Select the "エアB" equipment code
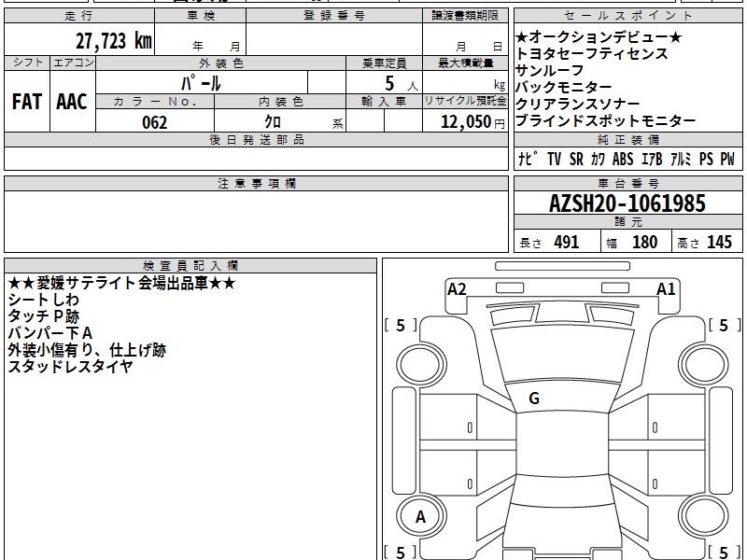This screenshot has width=747, height=560. pyautogui.click(x=652, y=159)
